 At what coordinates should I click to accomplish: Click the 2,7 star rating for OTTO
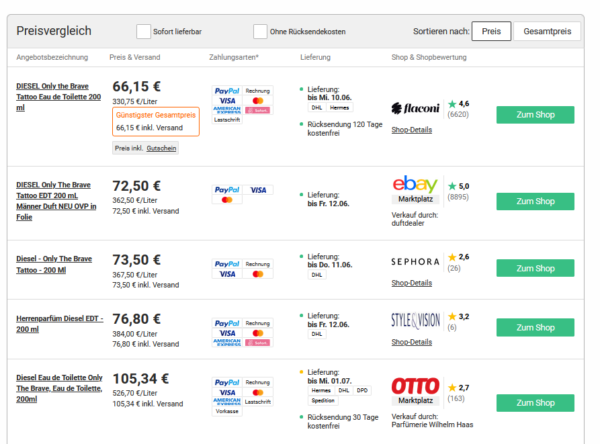458,388
